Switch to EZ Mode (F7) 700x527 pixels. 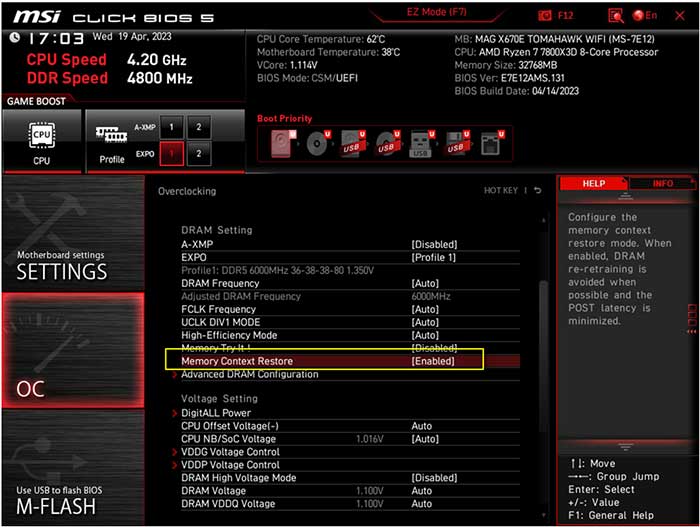click(437, 12)
